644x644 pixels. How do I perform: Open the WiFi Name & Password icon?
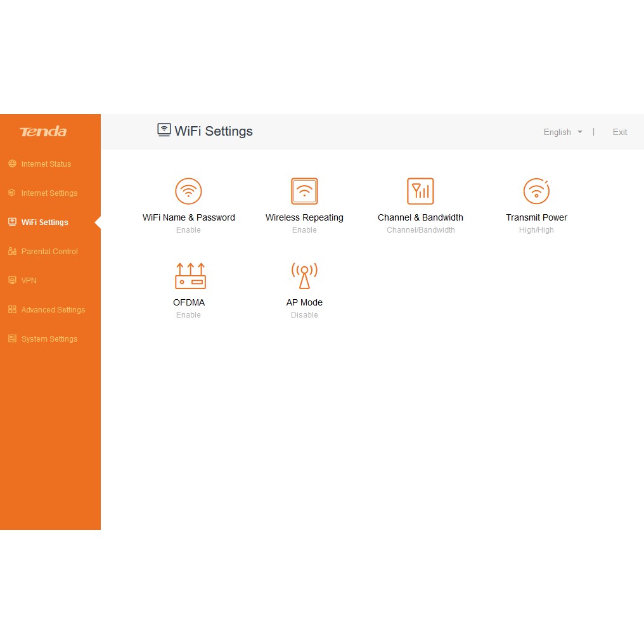(188, 191)
